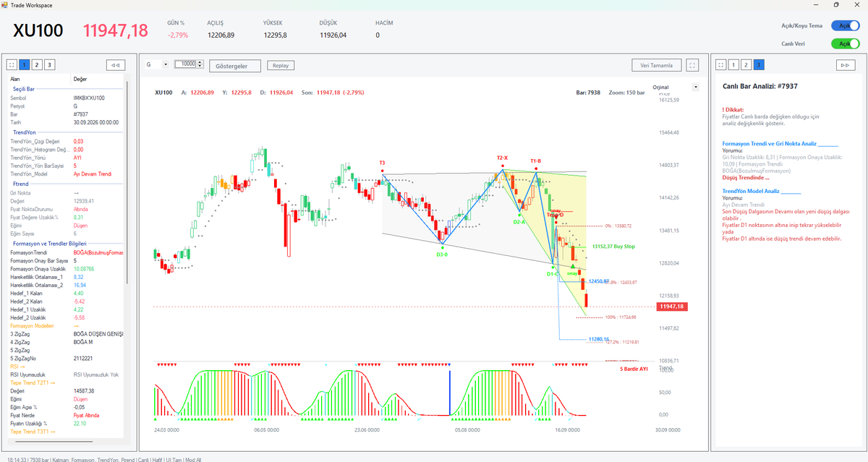Click the TrendYön Model Analiz heading
Image resolution: width=868 pixels, height=462 pixels.
[x=752, y=192]
